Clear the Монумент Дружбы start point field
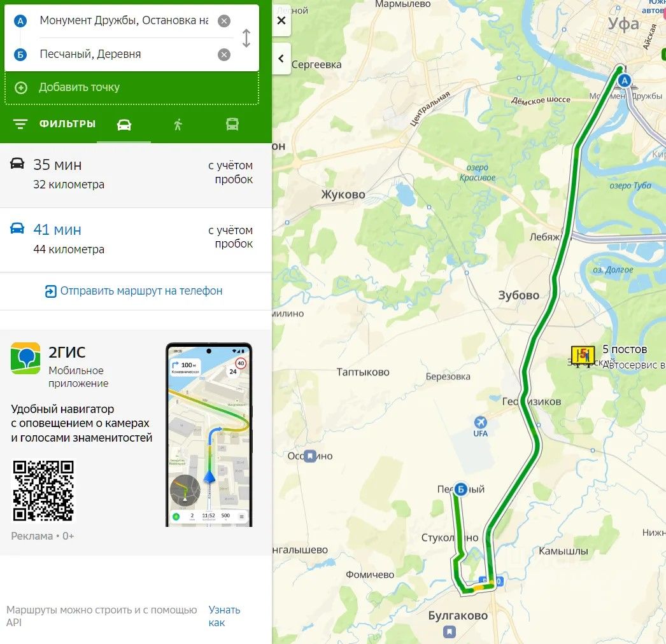 [224, 21]
